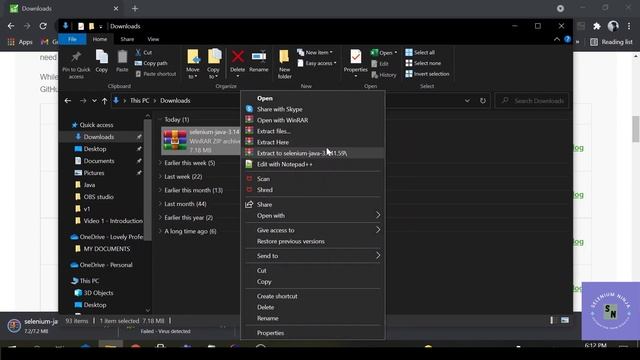Viewport: 640px width, 360px height.
Task: Reload the Chrome page
Action: 43,26
